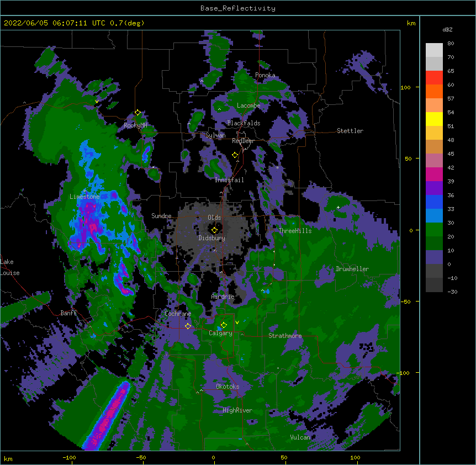Click the Strathmore label
The width and height of the screenshot is (476, 465).
click(x=285, y=336)
